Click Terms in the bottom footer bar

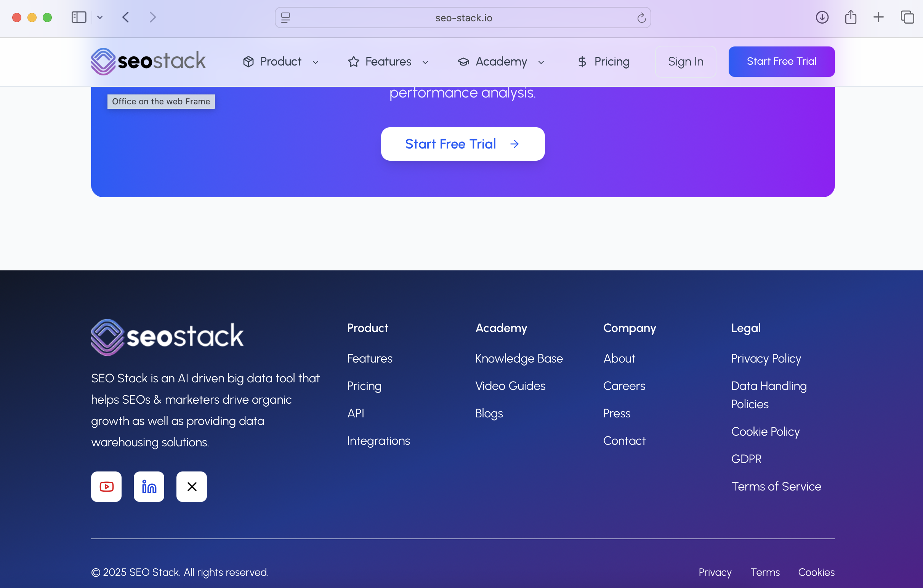765,572
